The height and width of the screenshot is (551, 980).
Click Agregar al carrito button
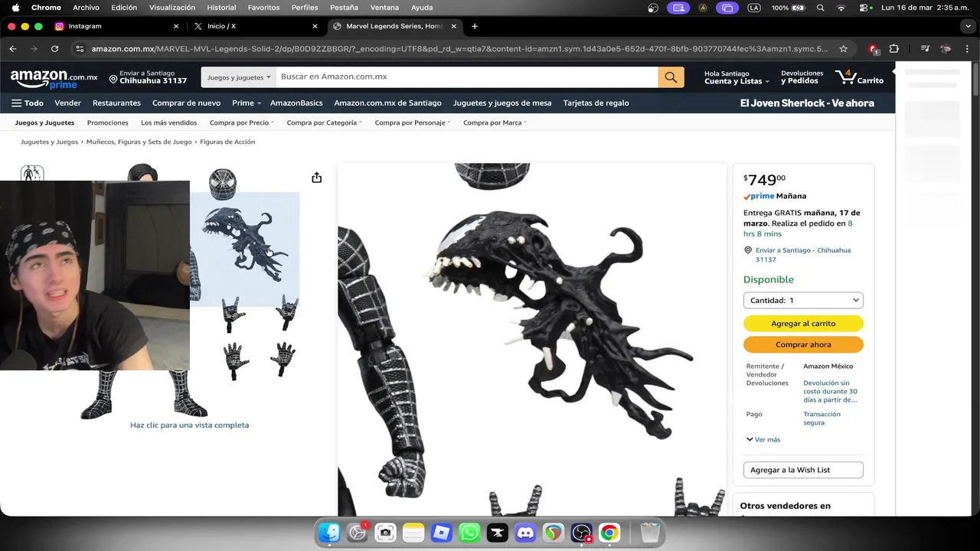point(803,324)
